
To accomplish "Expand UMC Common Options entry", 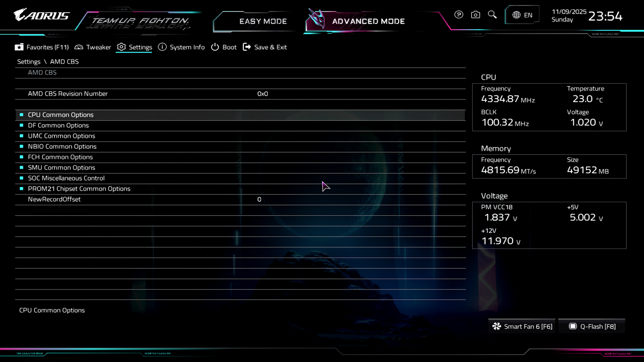I will [61, 136].
